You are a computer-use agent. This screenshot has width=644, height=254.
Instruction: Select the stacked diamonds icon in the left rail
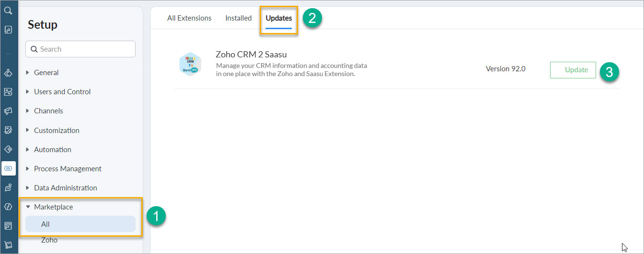click(x=8, y=73)
